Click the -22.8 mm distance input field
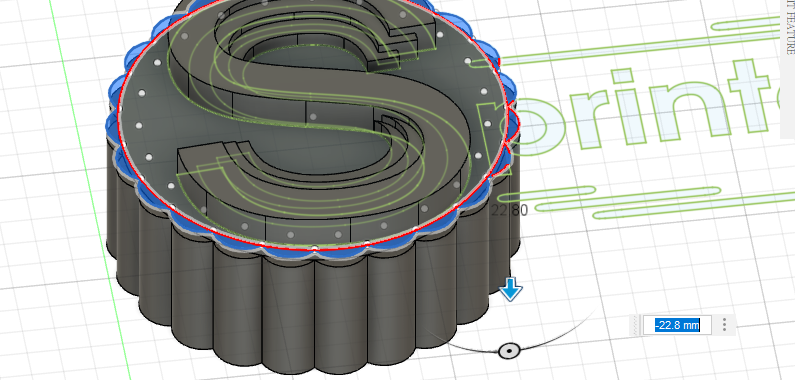Image resolution: width=795 pixels, height=380 pixels. 677,325
